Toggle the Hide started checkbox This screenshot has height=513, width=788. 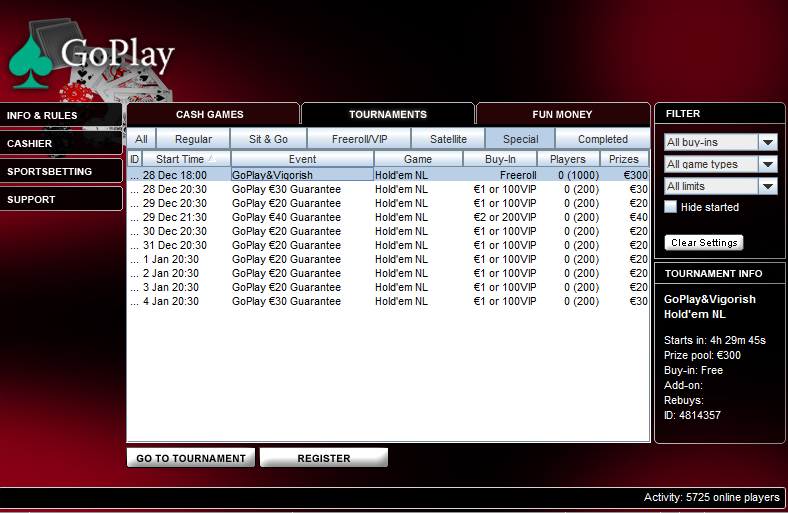tap(670, 207)
